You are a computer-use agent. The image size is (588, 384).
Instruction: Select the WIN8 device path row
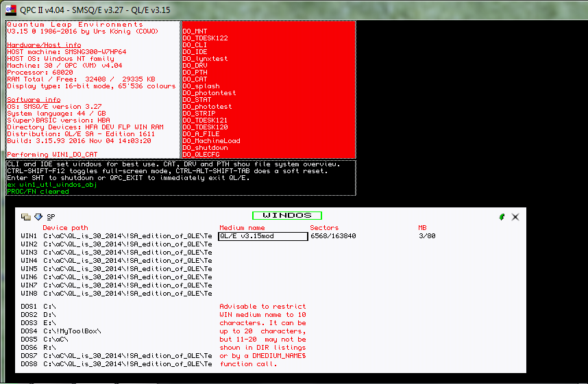(117, 294)
